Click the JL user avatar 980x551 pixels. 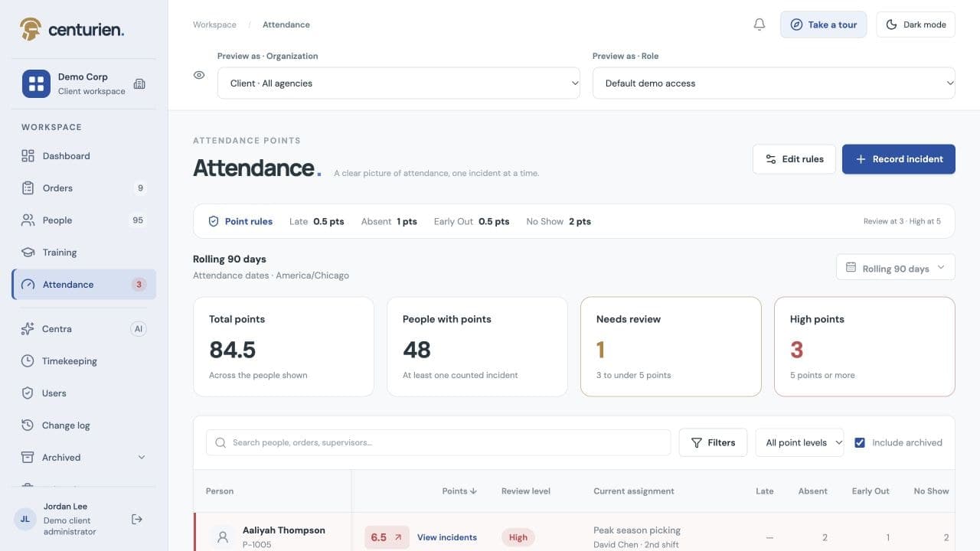pos(25,519)
